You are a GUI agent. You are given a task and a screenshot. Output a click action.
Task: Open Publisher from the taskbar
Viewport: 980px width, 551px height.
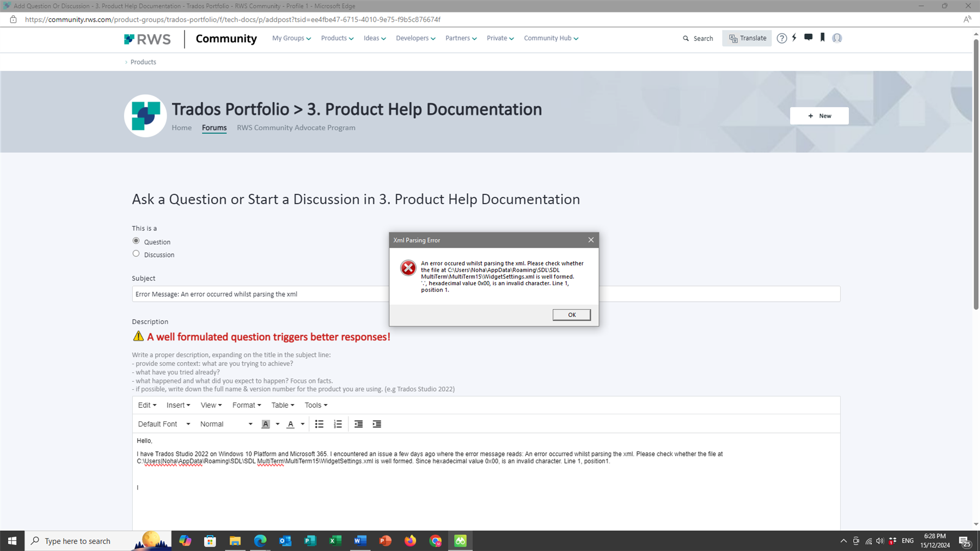[310, 541]
